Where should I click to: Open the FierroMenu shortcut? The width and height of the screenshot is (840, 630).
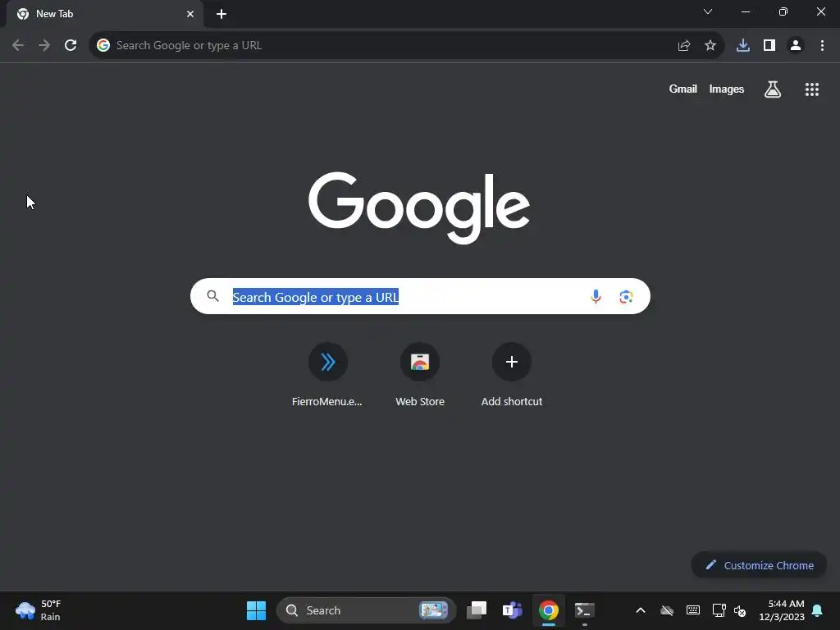coord(327,374)
